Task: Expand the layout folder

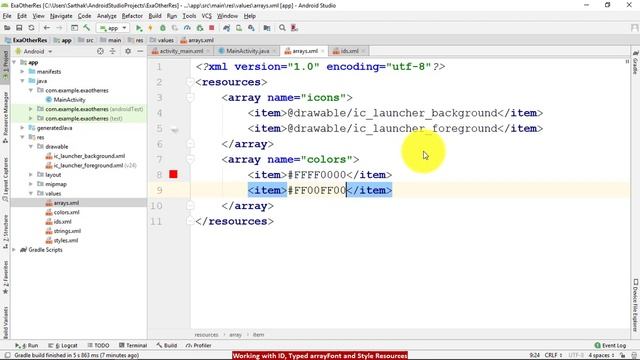Action: pos(31,175)
